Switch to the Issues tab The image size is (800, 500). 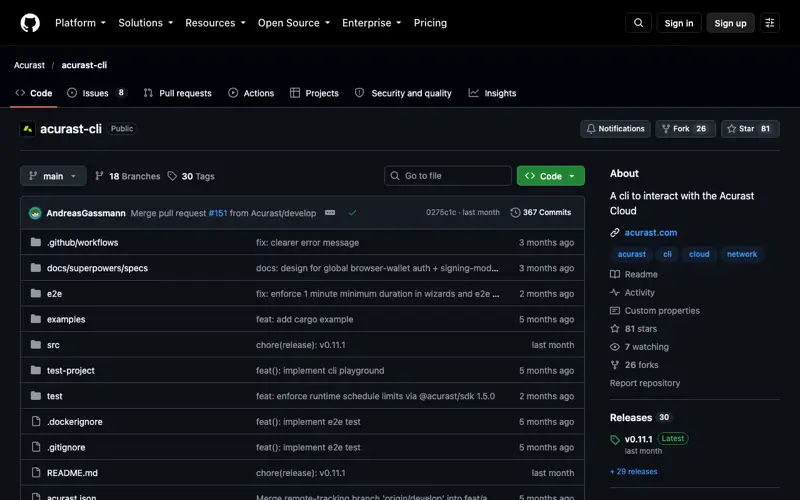point(96,93)
